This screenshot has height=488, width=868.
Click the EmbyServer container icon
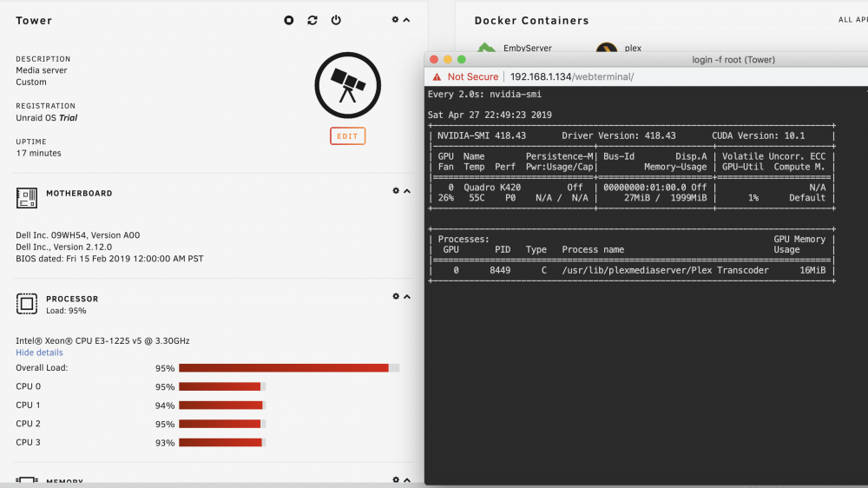tap(487, 47)
